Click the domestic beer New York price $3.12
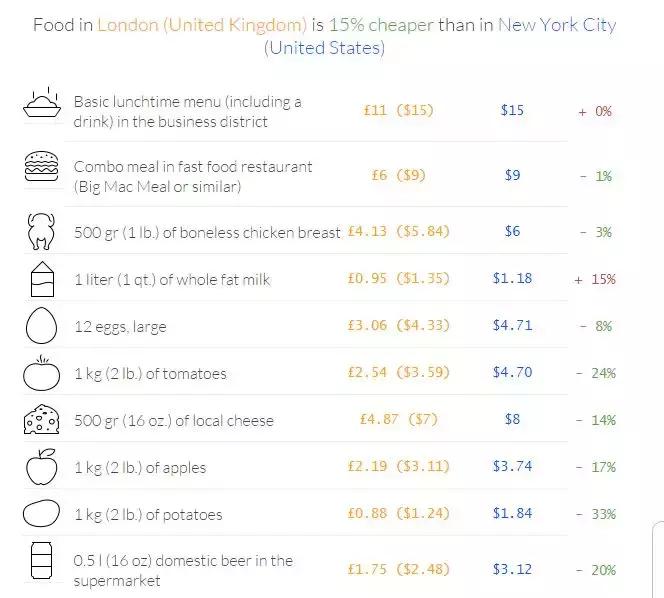The image size is (664, 598). pyautogui.click(x=512, y=570)
